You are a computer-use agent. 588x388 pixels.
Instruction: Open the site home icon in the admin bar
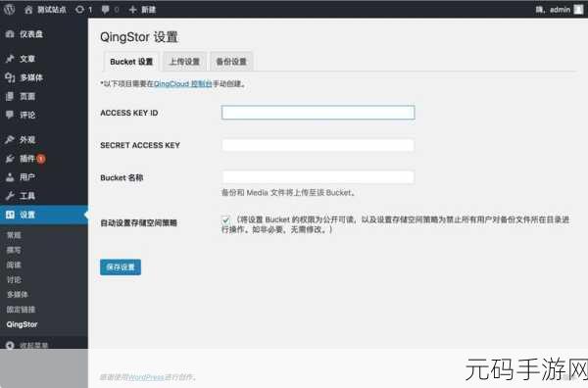28,10
